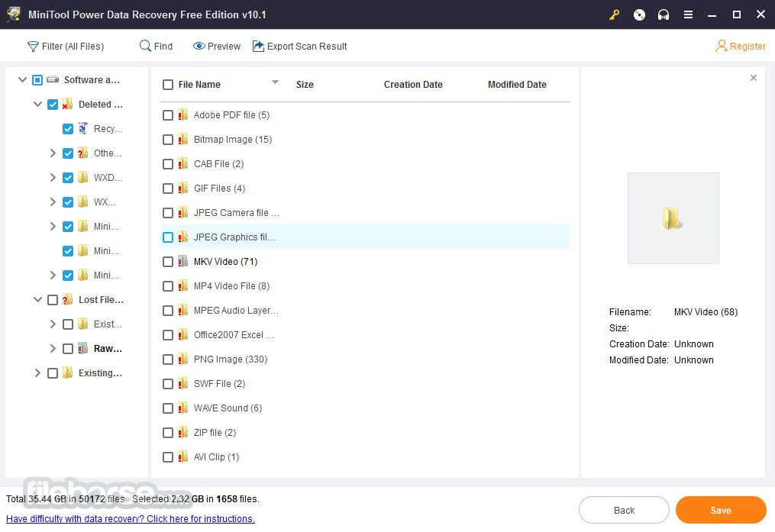This screenshot has height=532, width=775.
Task: Check the Lost Files tree checkbox
Action: (x=53, y=300)
